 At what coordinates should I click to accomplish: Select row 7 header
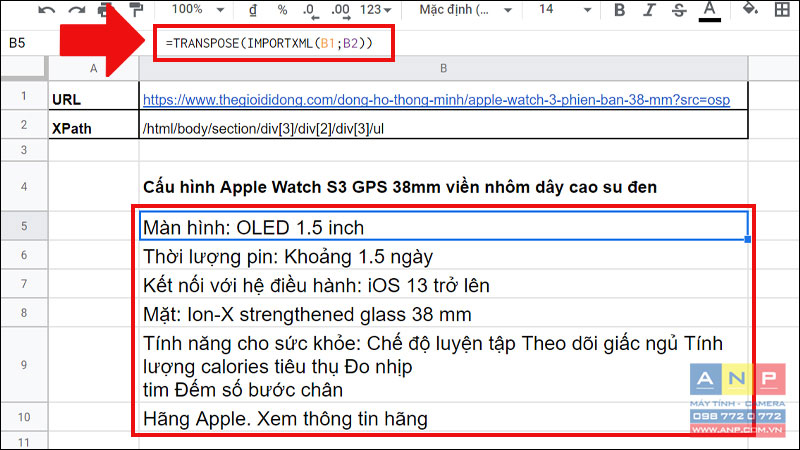pos(24,284)
